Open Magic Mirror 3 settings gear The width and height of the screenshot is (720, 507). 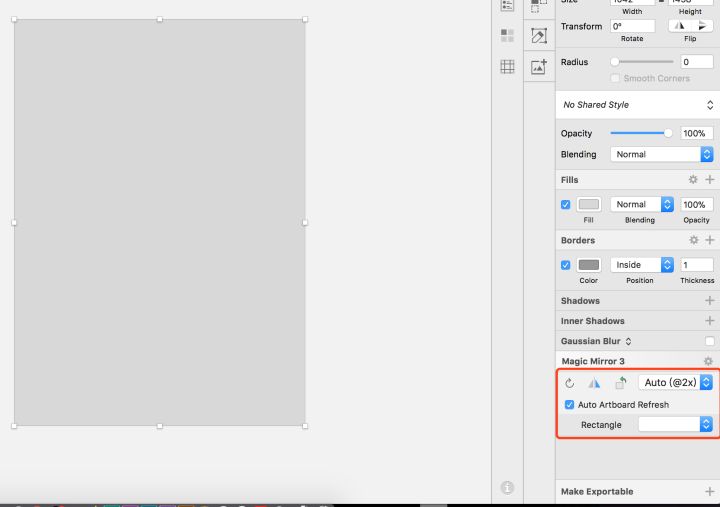point(708,361)
